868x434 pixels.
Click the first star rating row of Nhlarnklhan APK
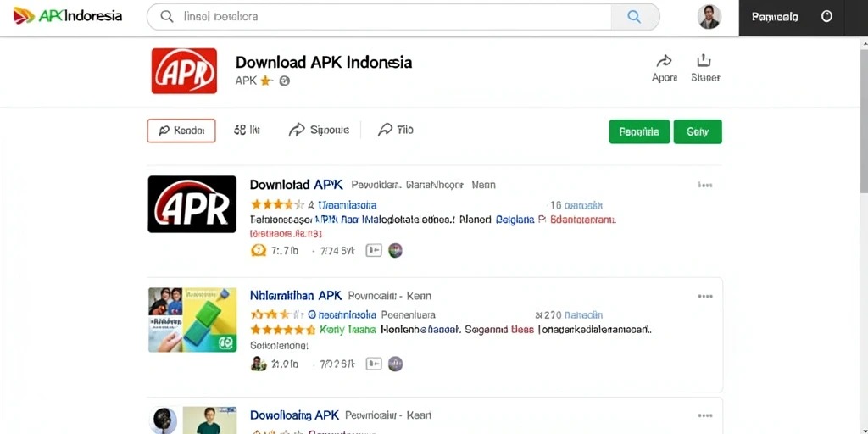coord(277,315)
